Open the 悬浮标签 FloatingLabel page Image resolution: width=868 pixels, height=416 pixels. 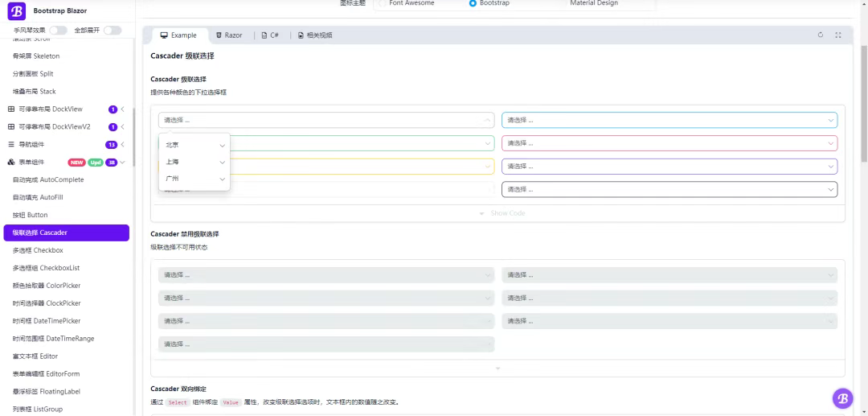tap(47, 392)
